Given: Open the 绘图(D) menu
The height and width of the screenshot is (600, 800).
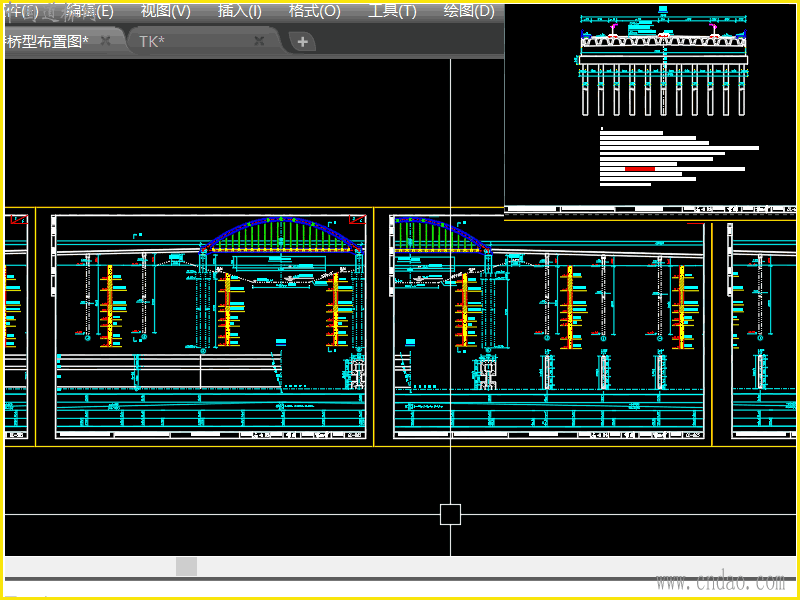Looking at the screenshot, I should pos(469,12).
